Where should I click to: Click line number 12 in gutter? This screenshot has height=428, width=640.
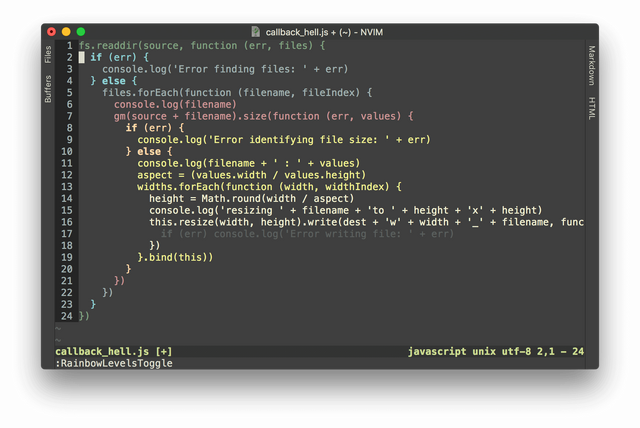pyautogui.click(x=67, y=175)
